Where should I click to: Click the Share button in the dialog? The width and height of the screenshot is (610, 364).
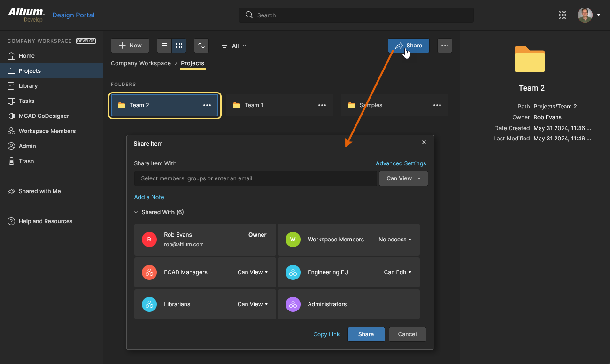[x=366, y=334]
